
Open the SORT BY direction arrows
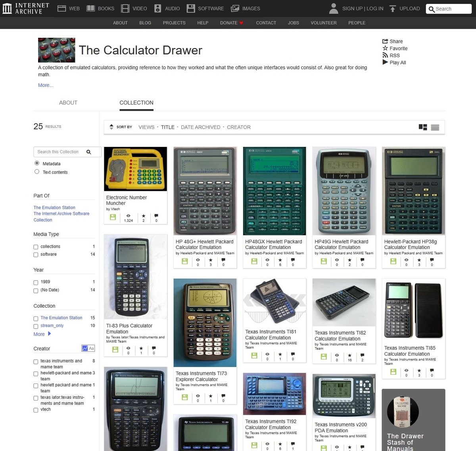[x=111, y=127]
